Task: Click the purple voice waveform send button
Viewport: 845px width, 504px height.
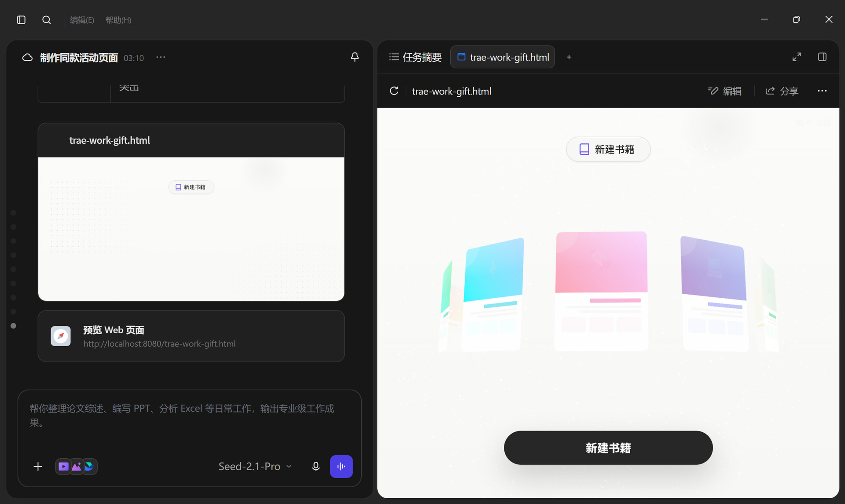Action: (x=341, y=467)
